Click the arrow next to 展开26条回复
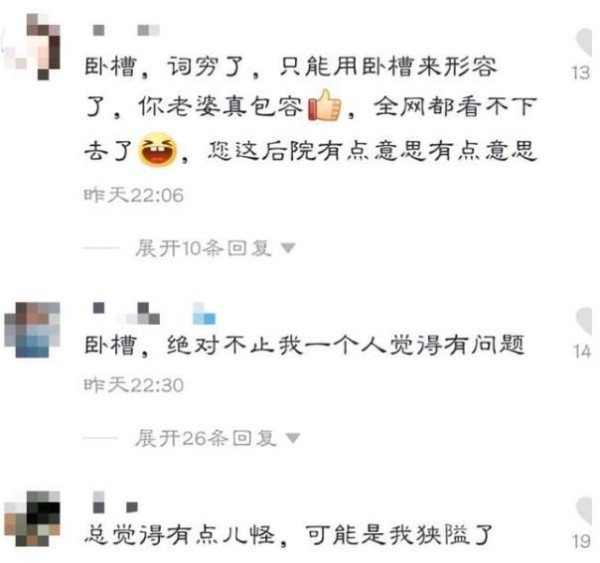 pos(293,437)
